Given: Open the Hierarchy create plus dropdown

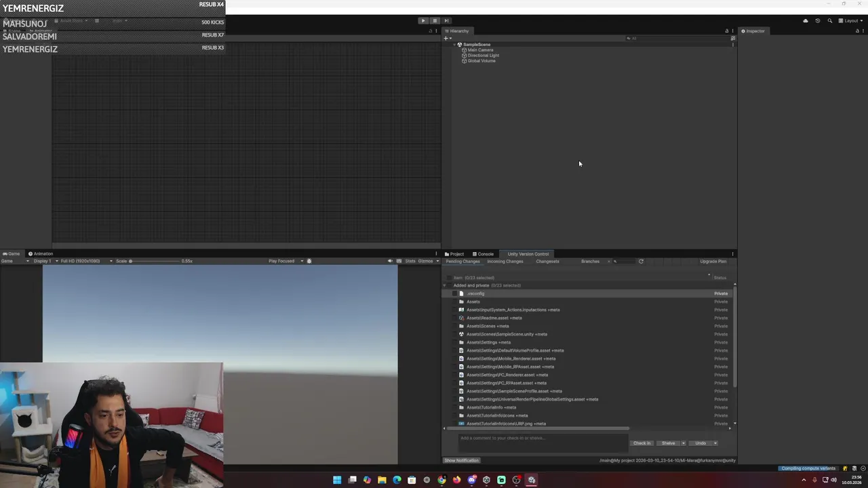Looking at the screenshot, I should [x=447, y=38].
